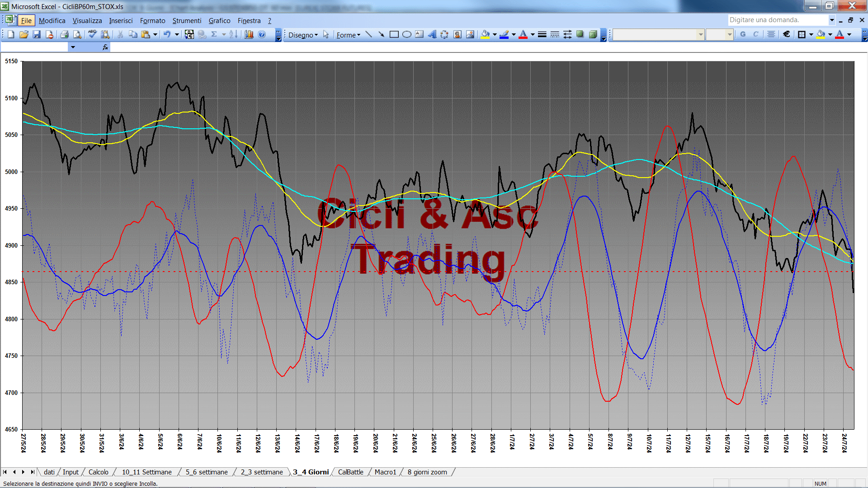Open the Modifica menu

52,20
